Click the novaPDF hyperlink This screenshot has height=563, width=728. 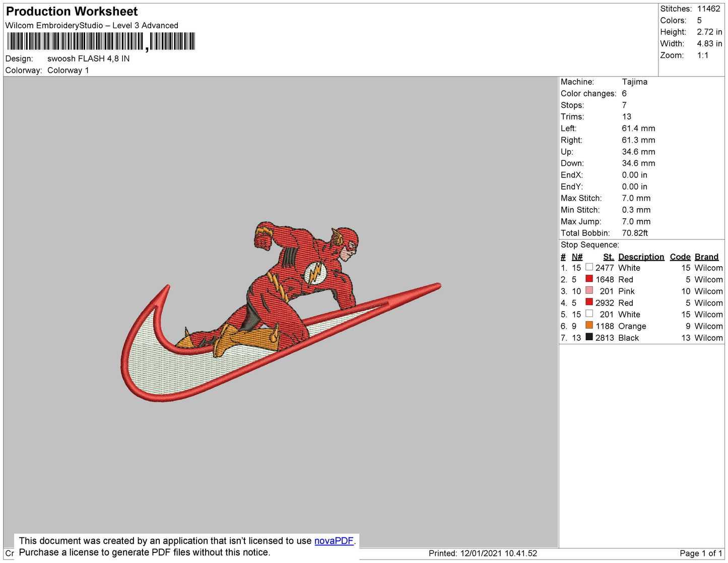[334, 541]
